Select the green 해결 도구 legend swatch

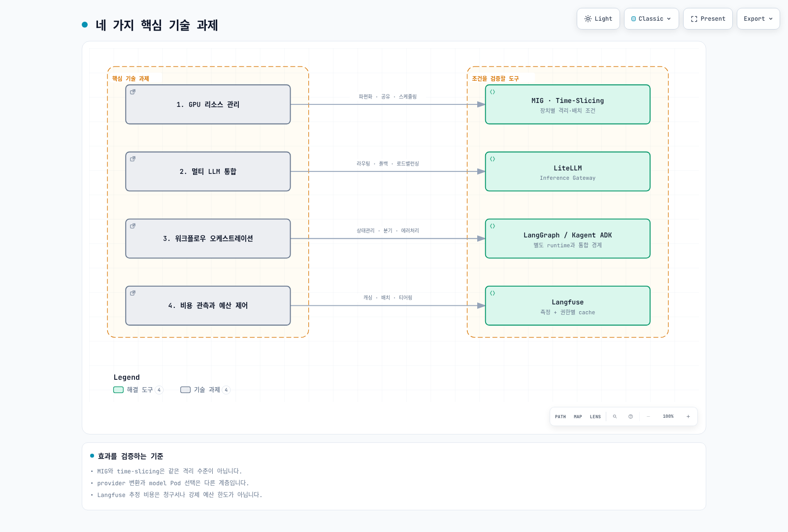click(118, 390)
